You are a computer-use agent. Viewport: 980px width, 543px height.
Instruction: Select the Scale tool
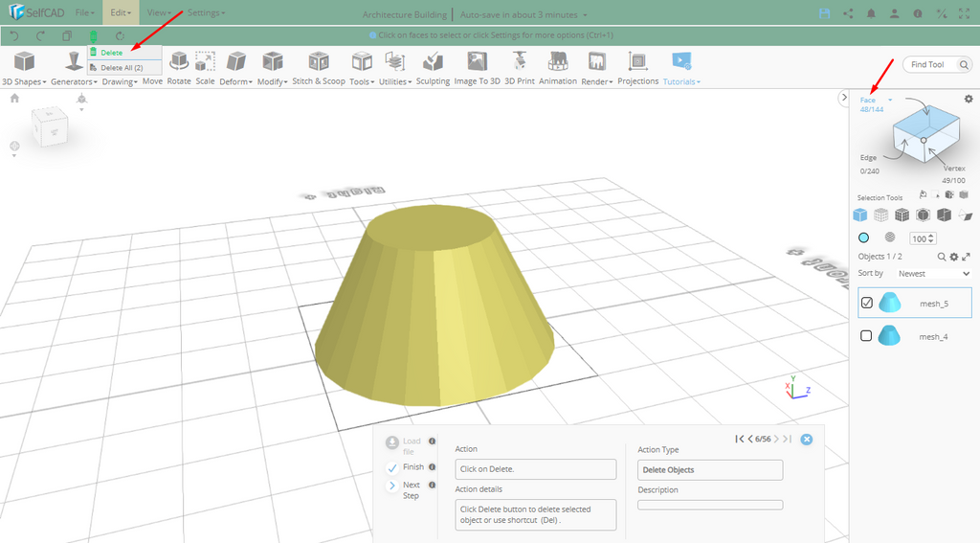coord(205,62)
